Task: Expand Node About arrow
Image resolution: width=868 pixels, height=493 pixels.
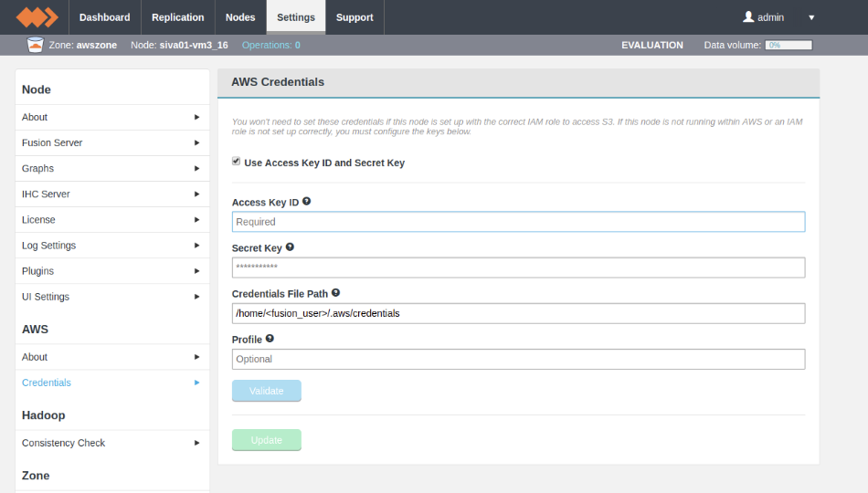Action: tap(196, 117)
